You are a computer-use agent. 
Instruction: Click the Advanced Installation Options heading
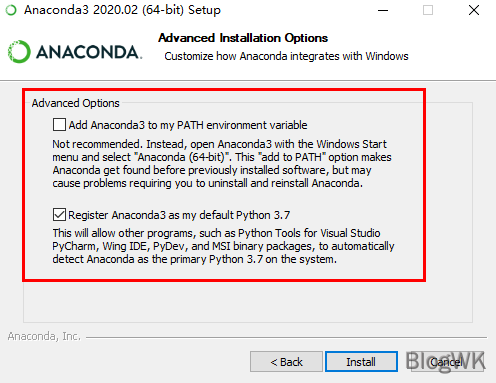pyautogui.click(x=243, y=38)
